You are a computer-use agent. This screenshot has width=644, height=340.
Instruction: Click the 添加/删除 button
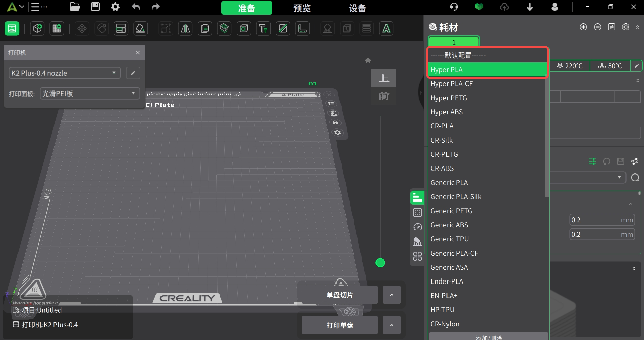click(489, 337)
